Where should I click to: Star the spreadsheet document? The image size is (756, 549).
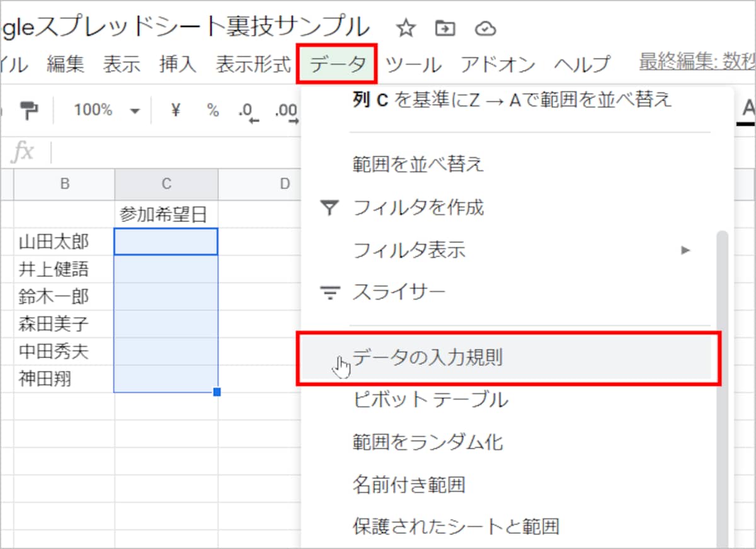pos(406,28)
